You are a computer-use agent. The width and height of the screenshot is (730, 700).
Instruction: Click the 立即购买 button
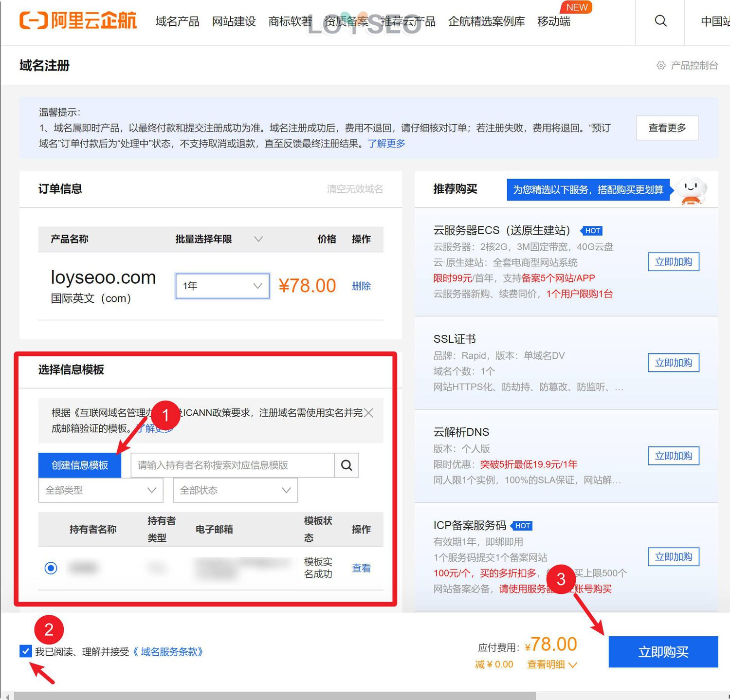pos(663,652)
